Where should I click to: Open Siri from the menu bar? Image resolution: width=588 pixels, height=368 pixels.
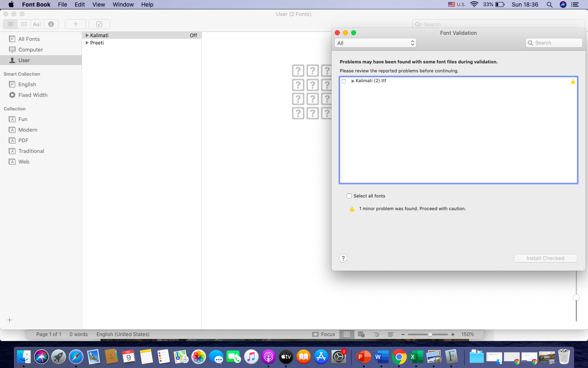(563, 4)
